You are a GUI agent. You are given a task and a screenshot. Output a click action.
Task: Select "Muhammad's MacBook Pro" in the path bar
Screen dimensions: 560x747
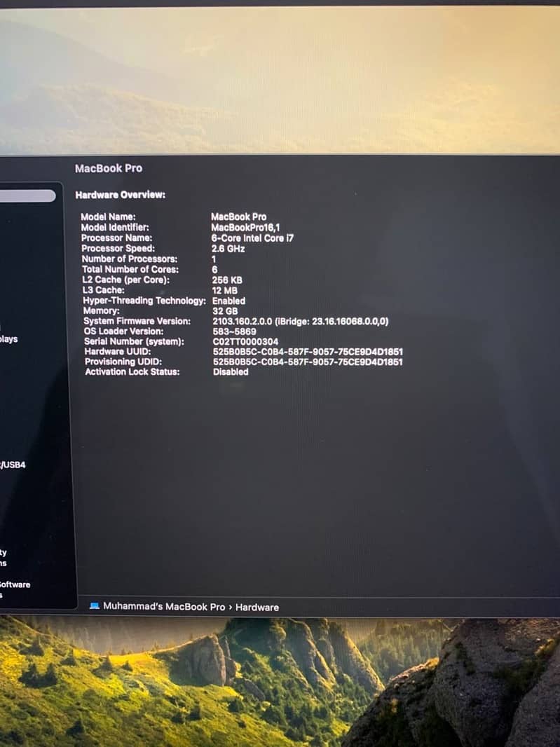[x=164, y=606]
